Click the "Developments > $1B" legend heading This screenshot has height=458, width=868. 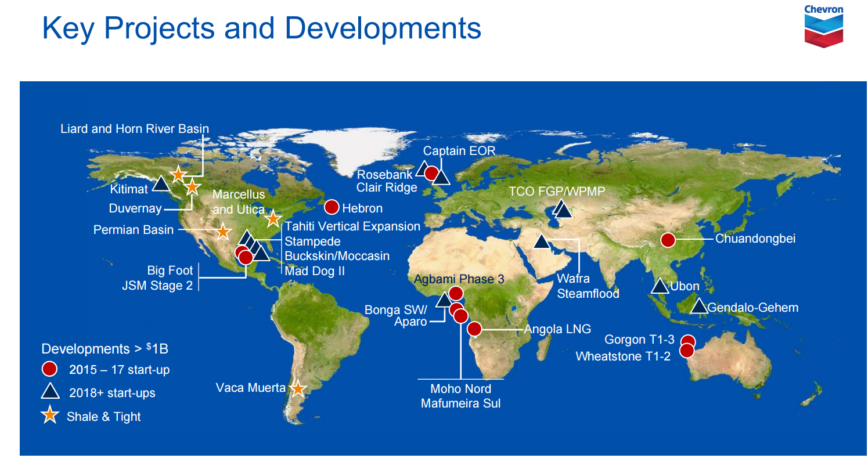click(x=105, y=349)
